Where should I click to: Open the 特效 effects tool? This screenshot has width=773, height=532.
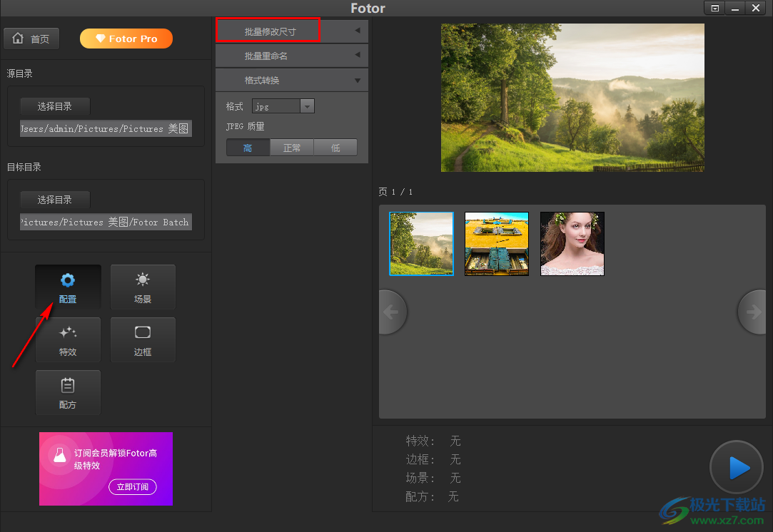[68, 340]
